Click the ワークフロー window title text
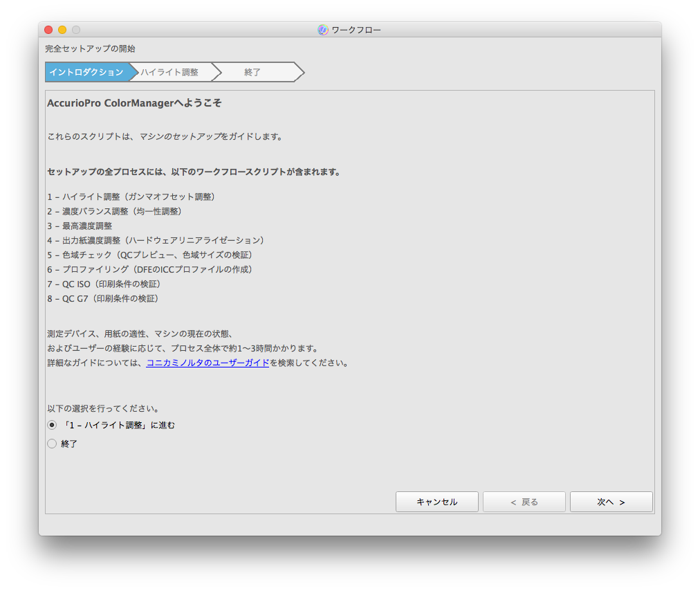Image resolution: width=700 pixels, height=591 pixels. [356, 30]
